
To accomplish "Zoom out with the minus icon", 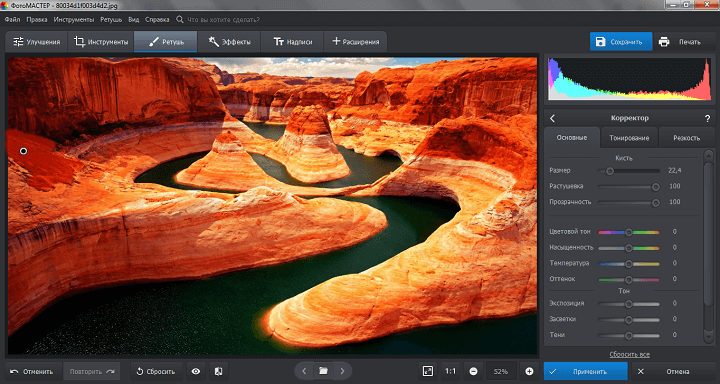I will (x=473, y=371).
